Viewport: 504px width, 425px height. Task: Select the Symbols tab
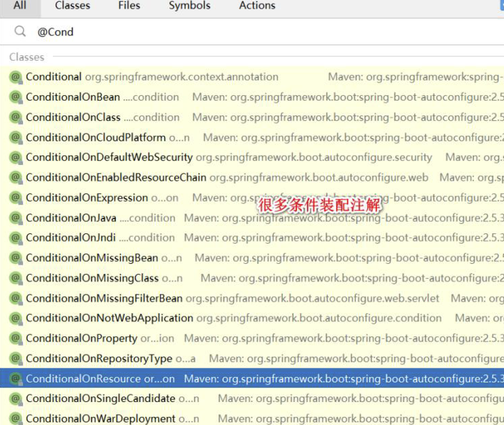tap(189, 6)
